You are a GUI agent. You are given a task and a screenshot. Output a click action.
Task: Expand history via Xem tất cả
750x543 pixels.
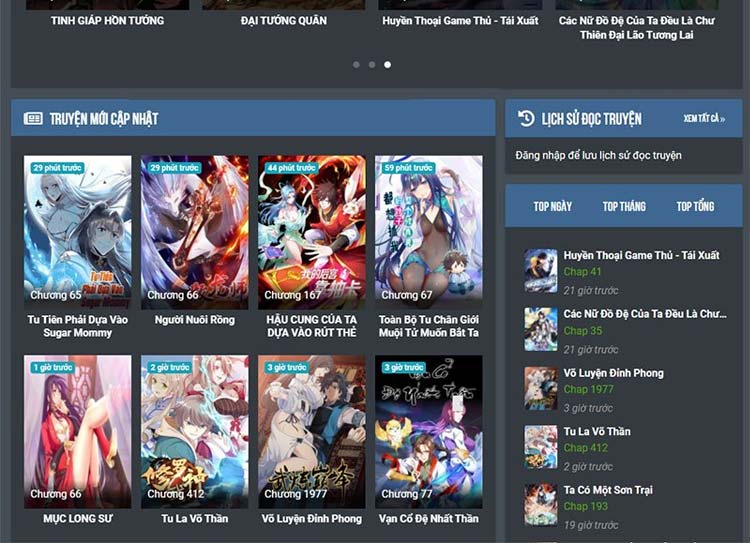tap(704, 119)
